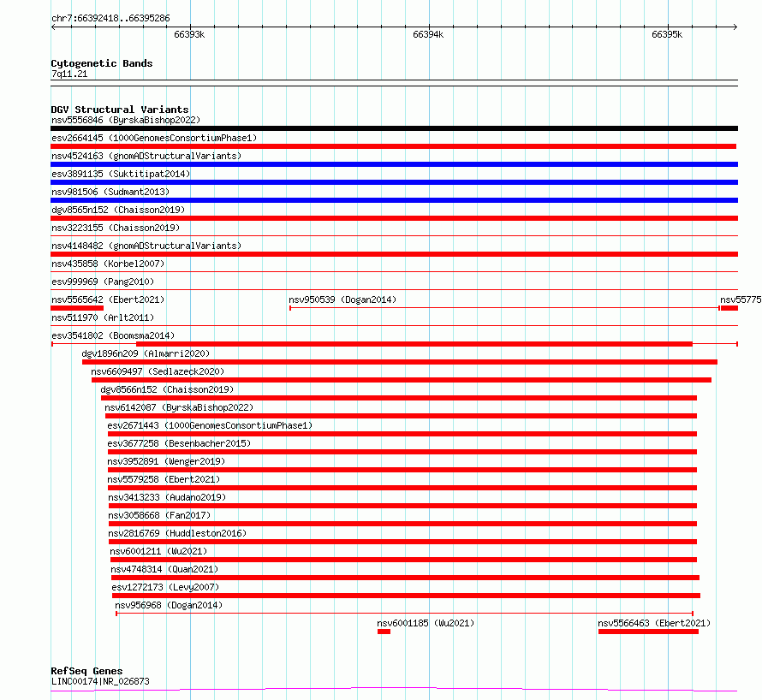This screenshot has height=700, width=762.
Task: Click the RefSeq Genes track title
Action: pyautogui.click(x=86, y=672)
